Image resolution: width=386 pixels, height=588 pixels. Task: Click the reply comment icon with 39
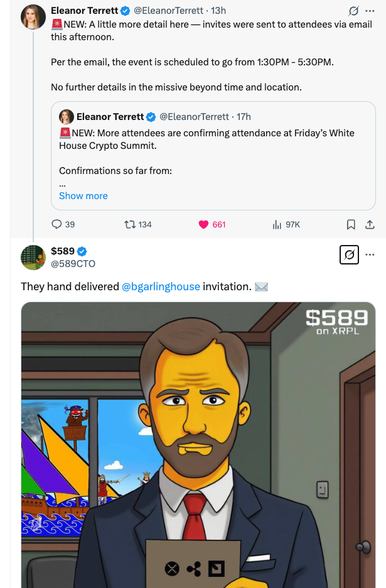pos(56,224)
